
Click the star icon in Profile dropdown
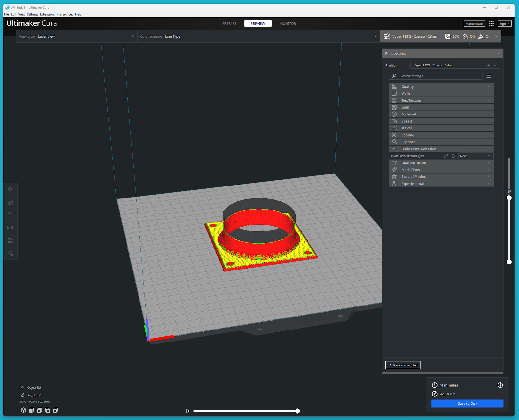click(489, 66)
